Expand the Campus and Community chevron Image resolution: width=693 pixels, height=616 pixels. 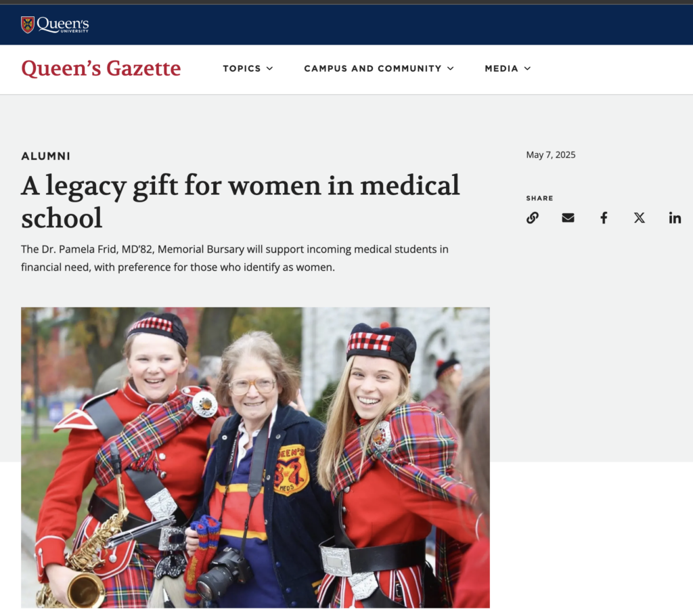point(450,68)
